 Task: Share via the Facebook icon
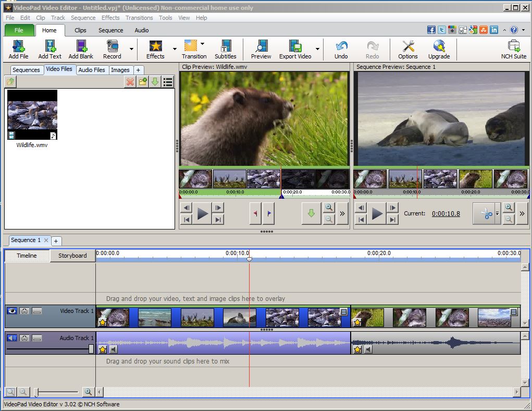click(431, 30)
